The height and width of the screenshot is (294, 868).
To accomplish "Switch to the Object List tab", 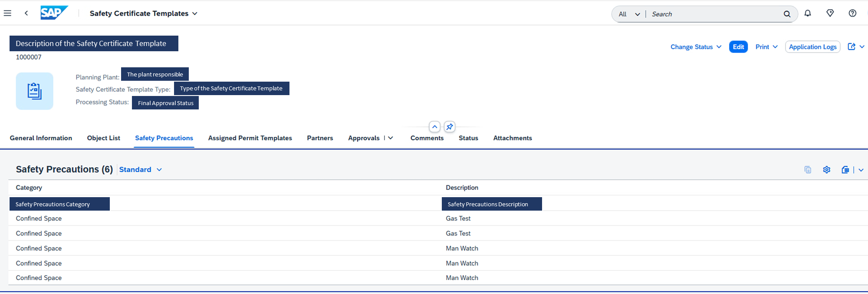I will (x=103, y=138).
